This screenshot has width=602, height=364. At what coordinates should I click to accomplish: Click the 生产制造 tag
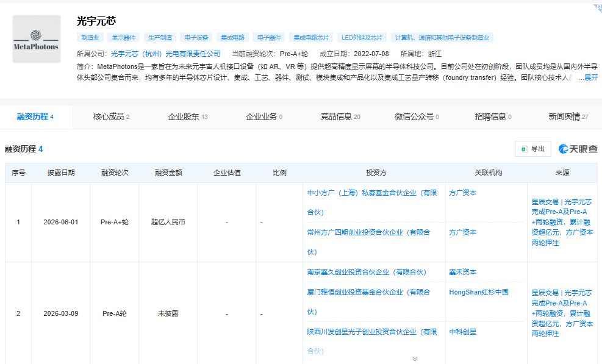(160, 37)
